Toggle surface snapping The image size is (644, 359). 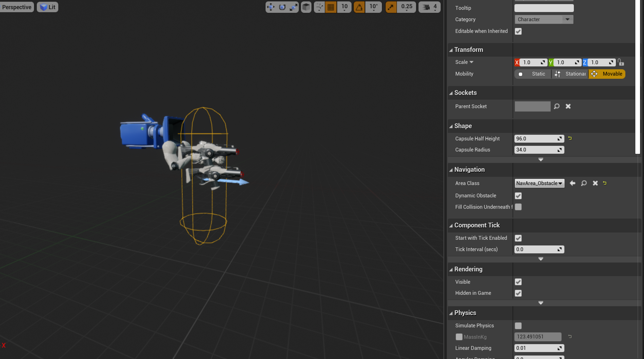point(319,7)
